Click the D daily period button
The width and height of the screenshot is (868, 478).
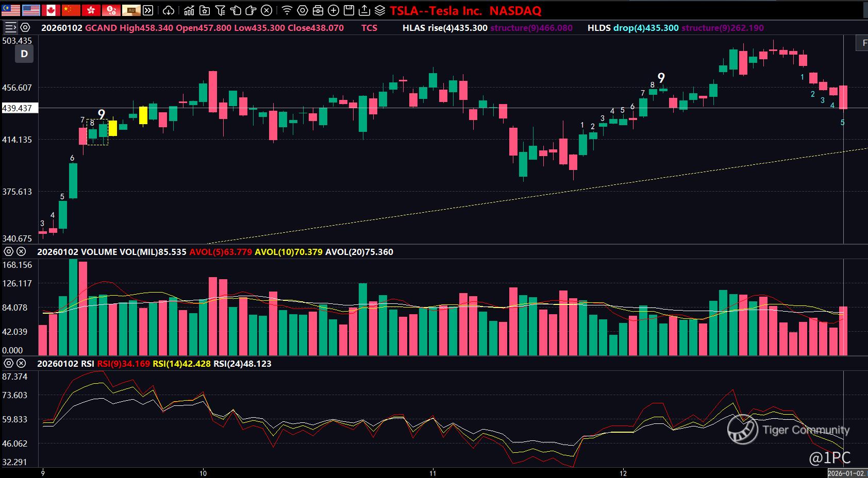point(24,54)
